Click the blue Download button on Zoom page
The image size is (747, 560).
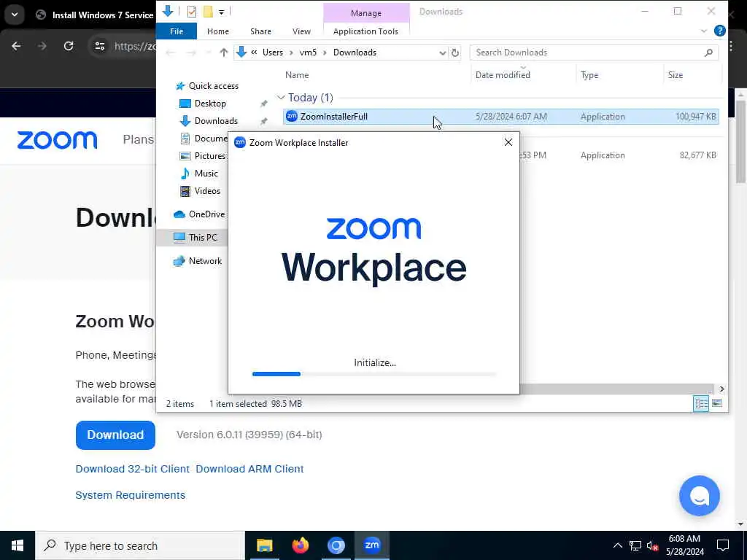pos(115,435)
